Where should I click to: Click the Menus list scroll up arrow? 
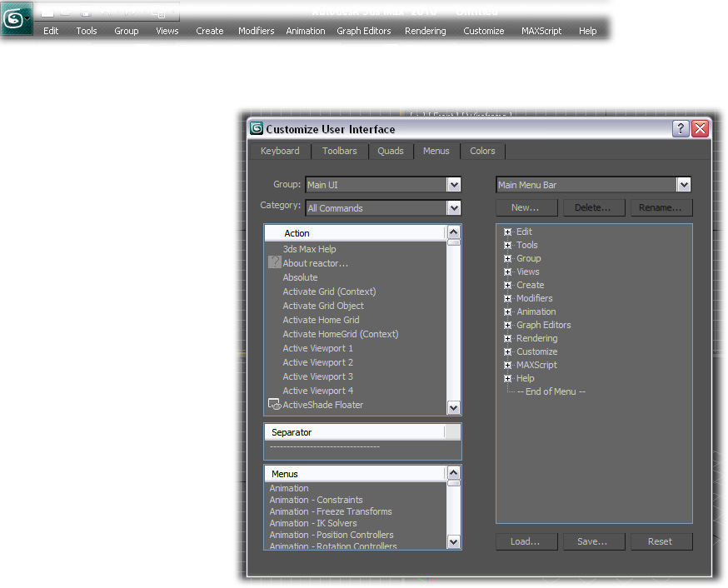(x=454, y=472)
